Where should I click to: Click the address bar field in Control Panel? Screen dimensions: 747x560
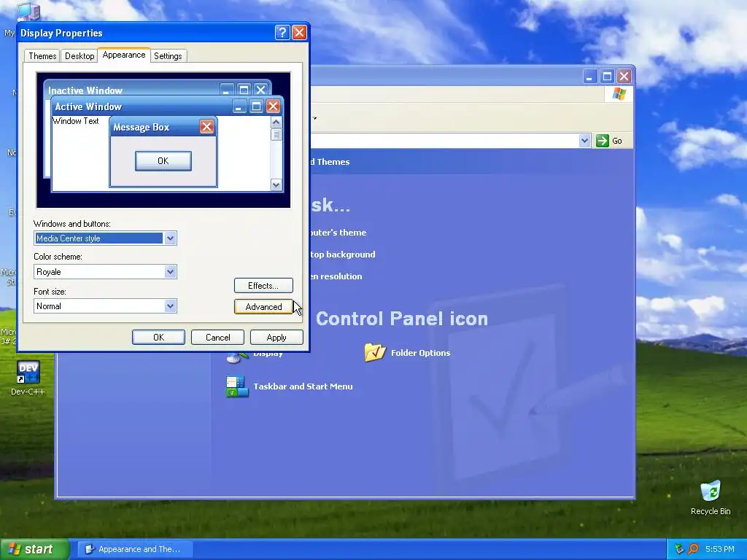[445, 141]
